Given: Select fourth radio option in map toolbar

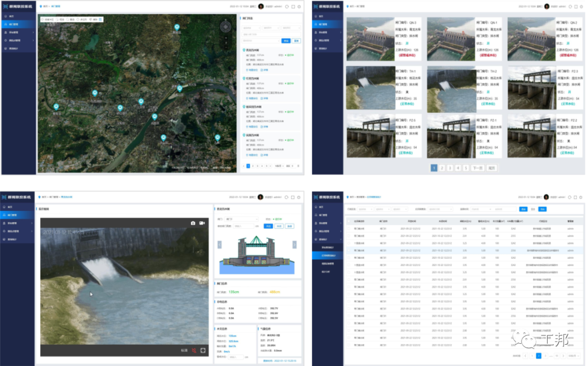Looking at the screenshot, I should click(x=78, y=20).
